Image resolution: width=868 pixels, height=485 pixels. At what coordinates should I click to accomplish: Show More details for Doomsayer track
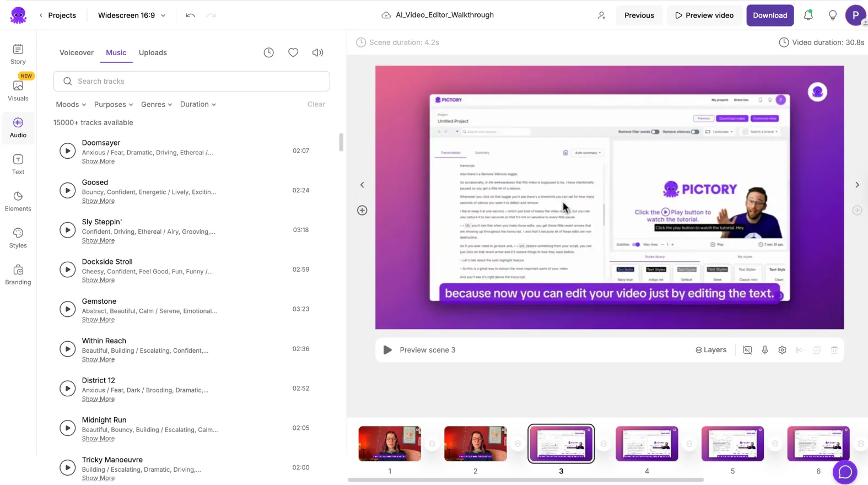98,161
